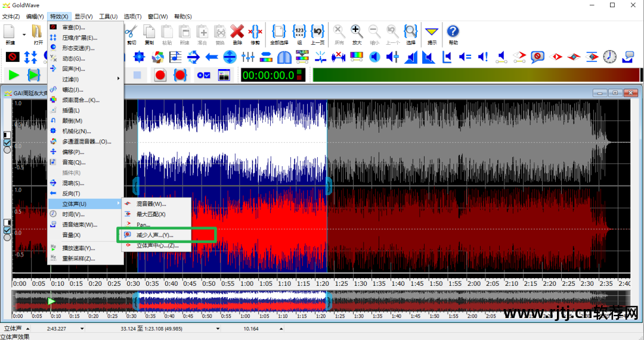
Task: Open Help (帮助) question mark icon
Action: (x=453, y=32)
